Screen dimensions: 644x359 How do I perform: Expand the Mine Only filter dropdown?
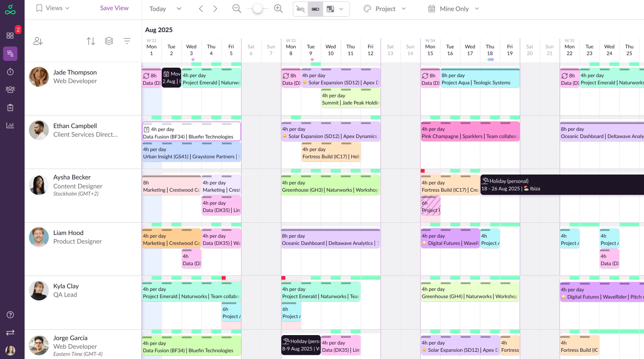453,9
